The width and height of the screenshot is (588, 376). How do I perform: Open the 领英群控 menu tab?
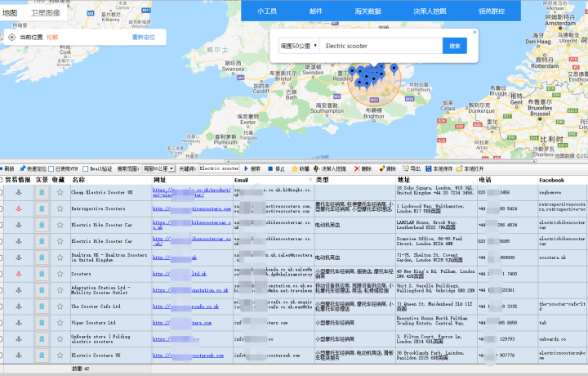pyautogui.click(x=492, y=11)
